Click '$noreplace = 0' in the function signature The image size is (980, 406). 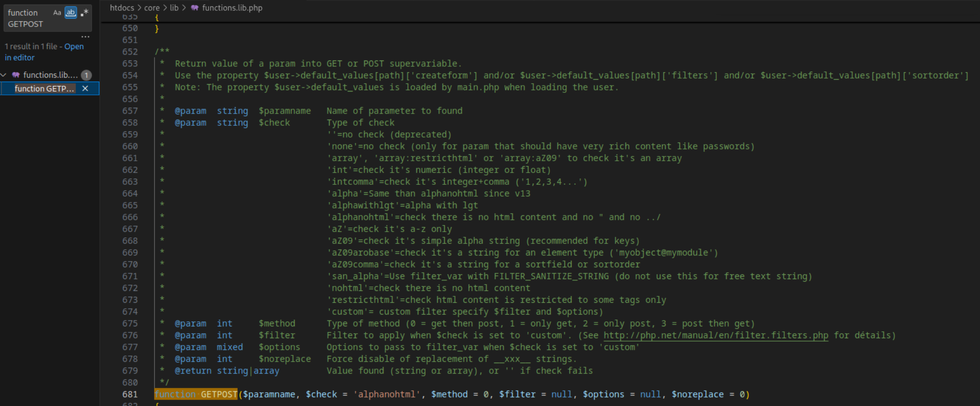click(708, 394)
